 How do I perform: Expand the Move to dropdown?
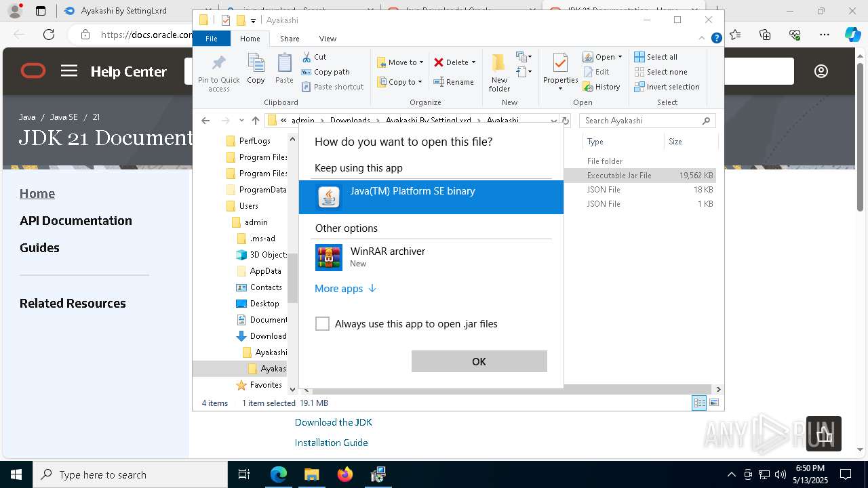pos(421,62)
